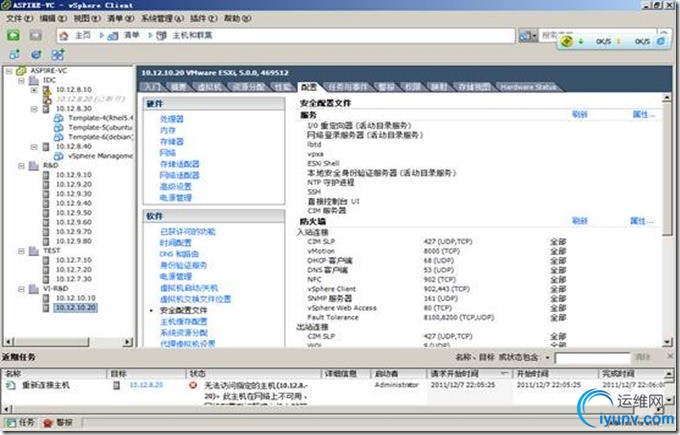Collapse the 10.12.8.30 host node
The image size is (680, 435).
tap(34, 108)
